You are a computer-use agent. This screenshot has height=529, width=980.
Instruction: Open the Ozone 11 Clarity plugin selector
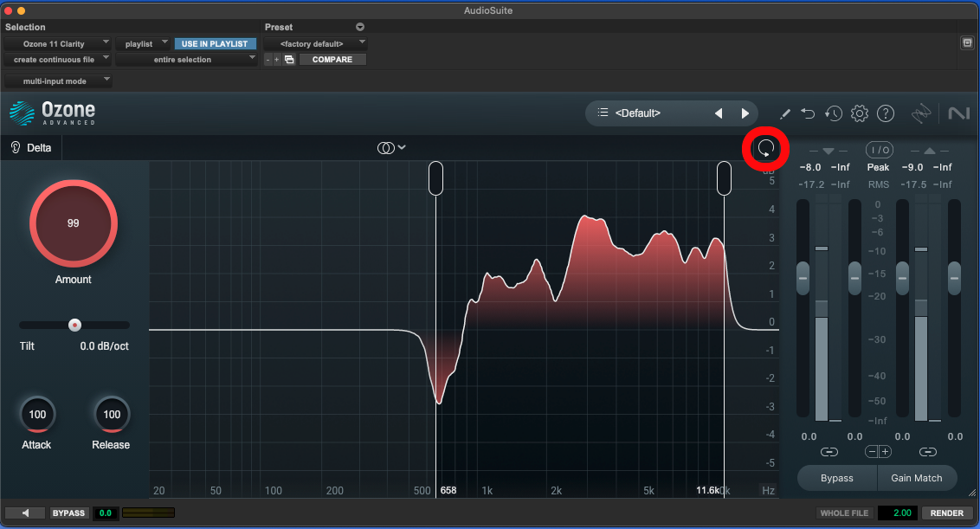coord(57,44)
